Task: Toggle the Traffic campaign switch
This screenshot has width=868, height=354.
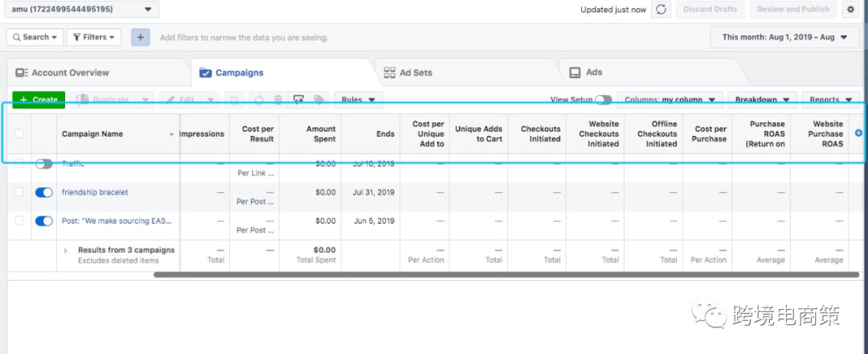Action: (44, 164)
